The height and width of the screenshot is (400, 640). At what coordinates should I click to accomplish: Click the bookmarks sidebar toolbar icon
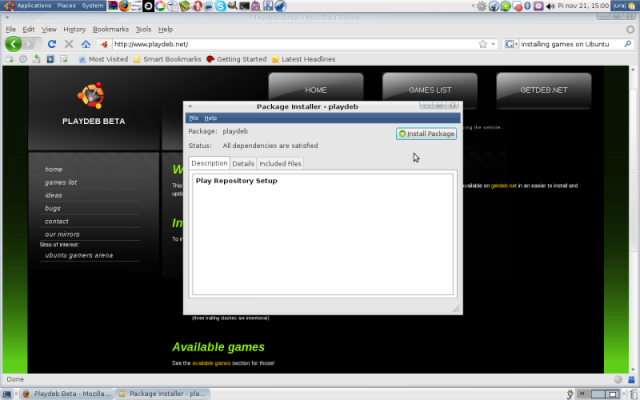click(x=50, y=59)
